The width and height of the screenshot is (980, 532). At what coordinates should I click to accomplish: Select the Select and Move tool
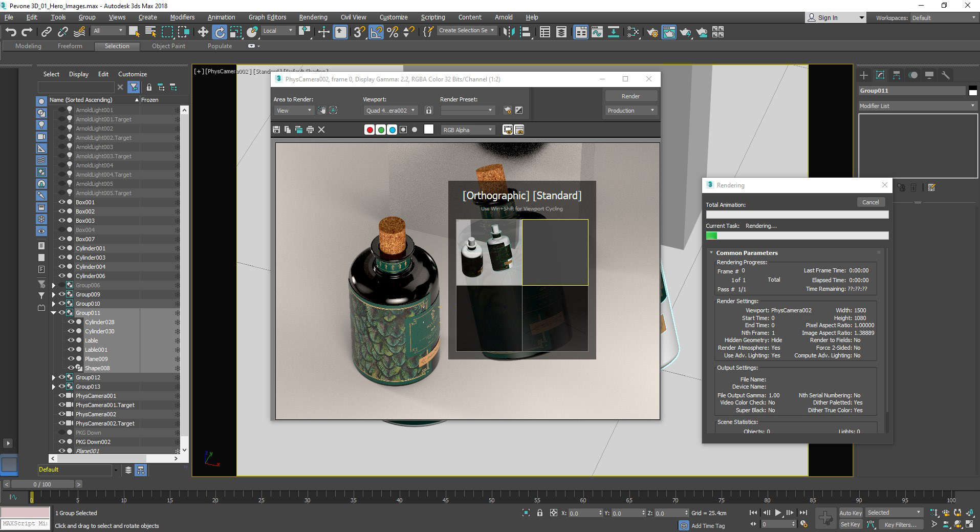tap(203, 32)
